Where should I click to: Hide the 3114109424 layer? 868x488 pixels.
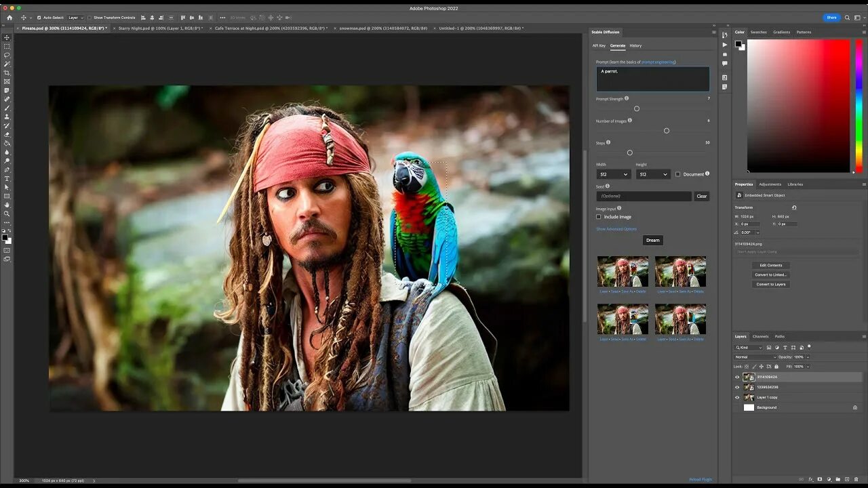click(x=737, y=377)
